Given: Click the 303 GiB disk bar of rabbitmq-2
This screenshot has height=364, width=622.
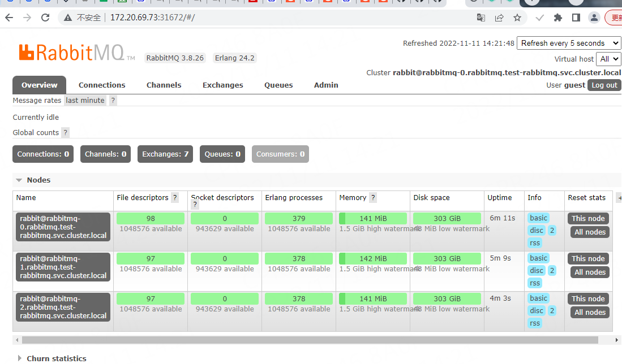Looking at the screenshot, I should [447, 298].
